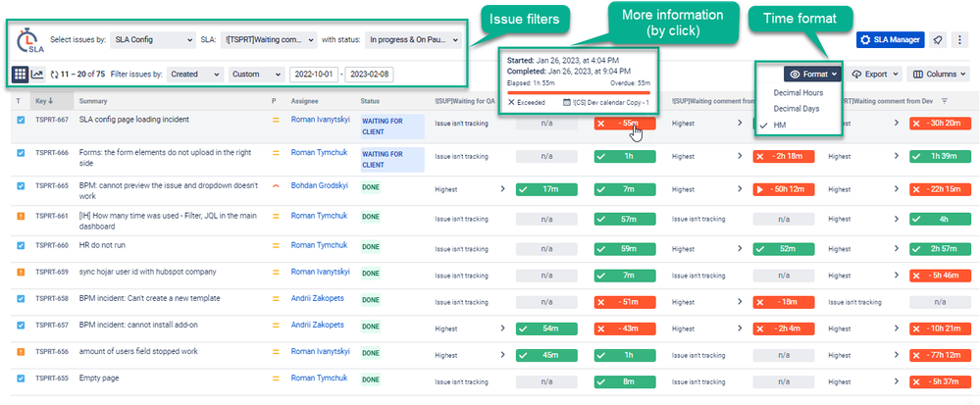Click the start date field 2022-10-01
Screen dimensions: 980x405
point(314,74)
